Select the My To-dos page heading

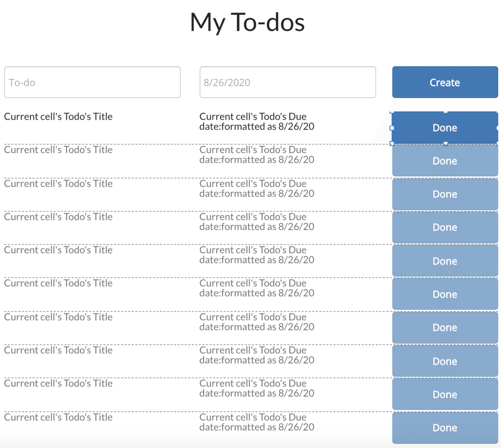(x=247, y=22)
